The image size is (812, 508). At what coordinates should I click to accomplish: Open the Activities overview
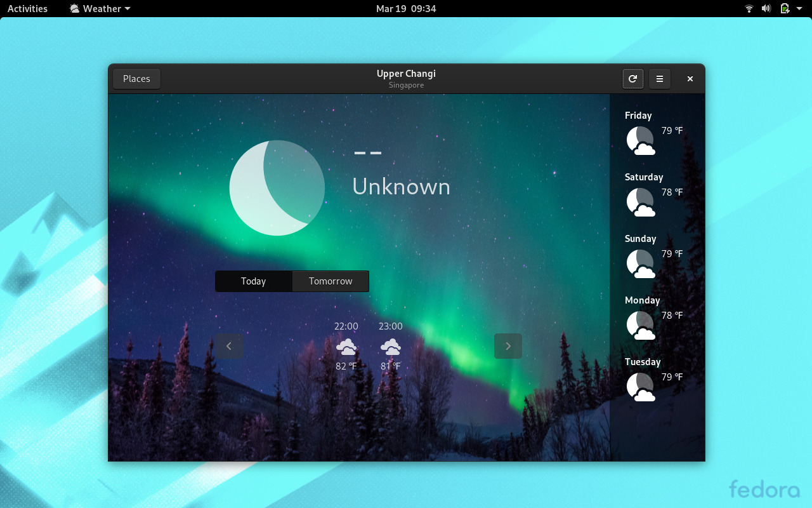(27, 8)
